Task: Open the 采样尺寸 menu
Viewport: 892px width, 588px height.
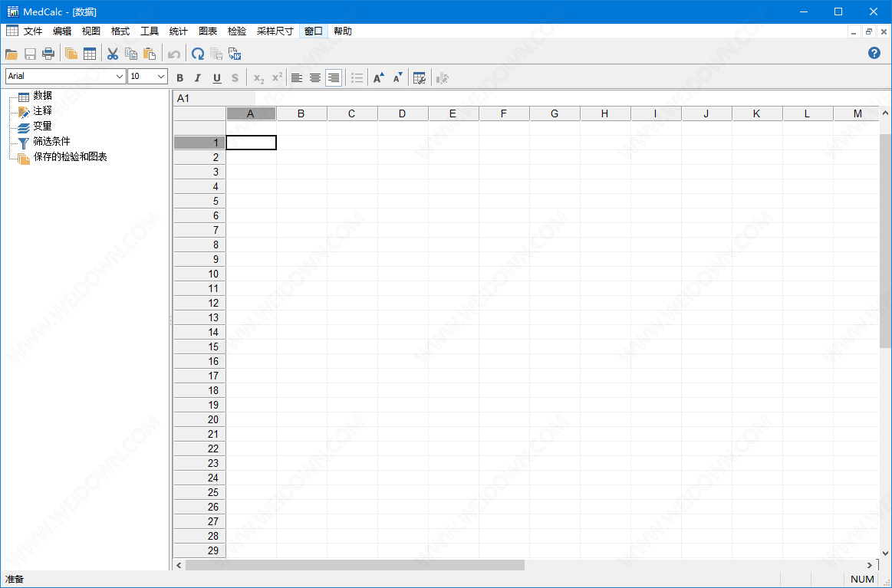Action: pyautogui.click(x=275, y=31)
